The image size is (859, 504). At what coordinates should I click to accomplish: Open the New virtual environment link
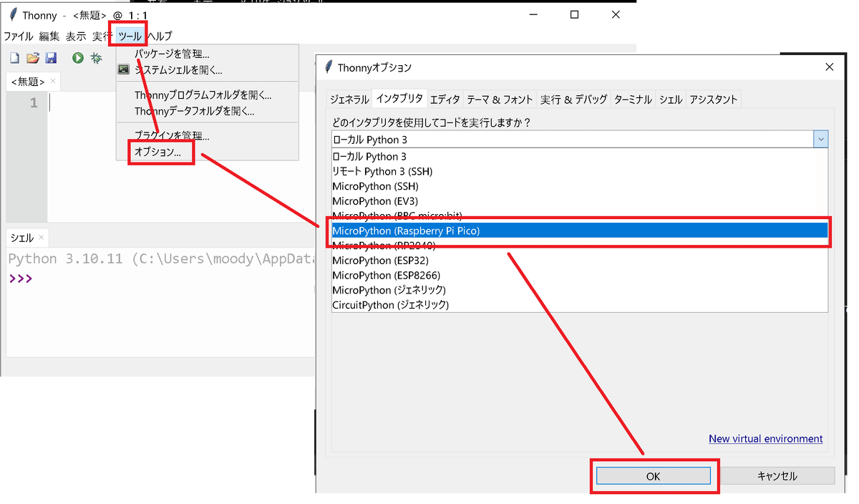point(765,439)
